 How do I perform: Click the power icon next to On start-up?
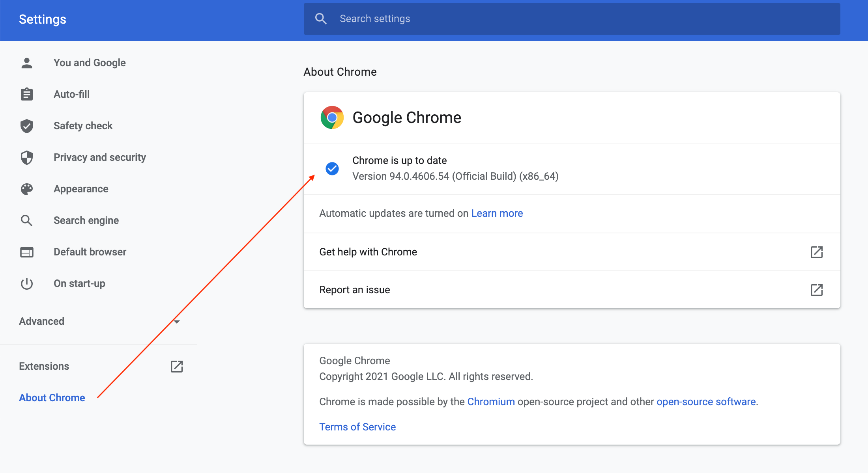point(27,283)
